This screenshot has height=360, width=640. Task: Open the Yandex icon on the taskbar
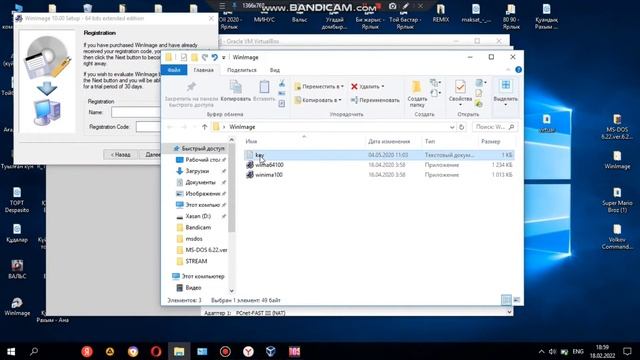tap(87, 351)
